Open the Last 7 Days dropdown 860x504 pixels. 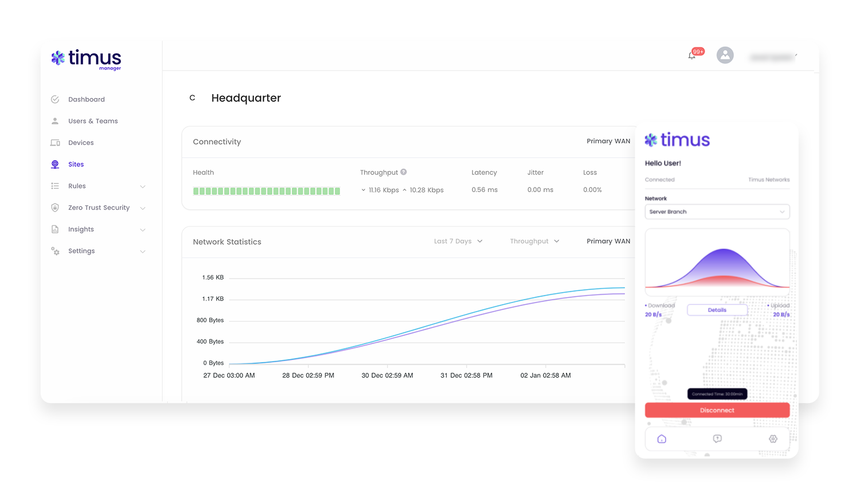pyautogui.click(x=458, y=241)
